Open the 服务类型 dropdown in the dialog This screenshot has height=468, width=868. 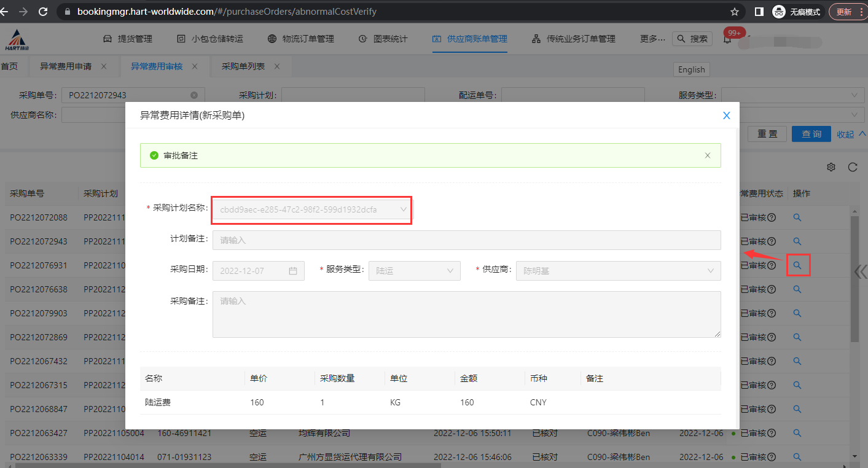click(x=414, y=270)
